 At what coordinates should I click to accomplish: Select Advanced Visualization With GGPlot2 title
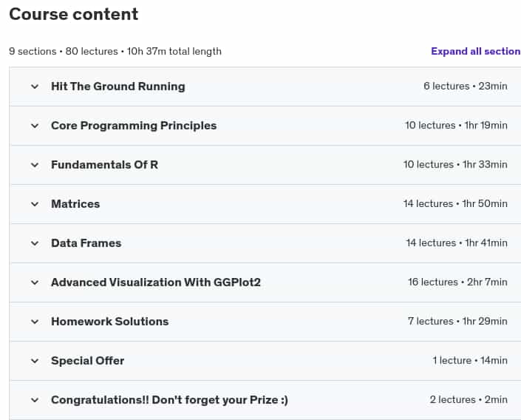(x=156, y=282)
